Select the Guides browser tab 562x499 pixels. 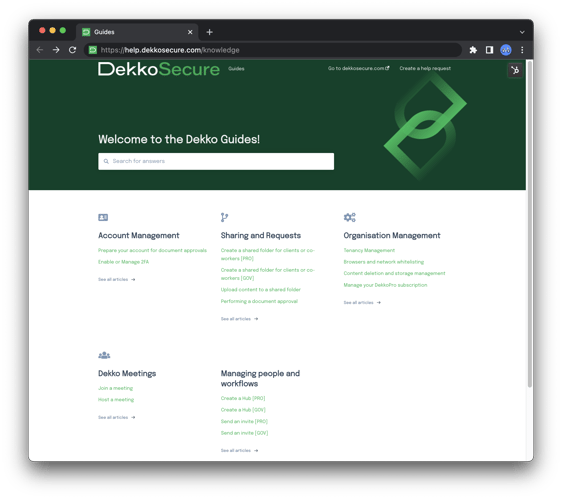point(137,32)
